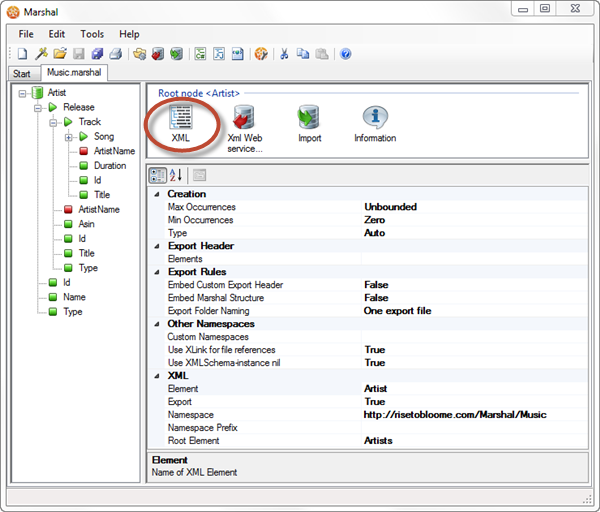
Task: Collapse the Other Namespaces property category
Action: (157, 324)
